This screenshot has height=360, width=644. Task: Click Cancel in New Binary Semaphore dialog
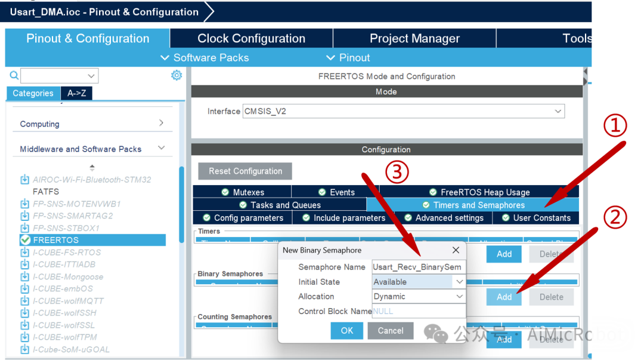[x=390, y=330]
